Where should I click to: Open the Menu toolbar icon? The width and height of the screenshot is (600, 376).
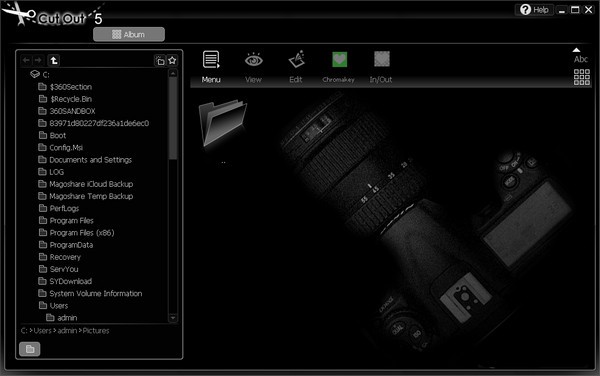pyautogui.click(x=211, y=60)
